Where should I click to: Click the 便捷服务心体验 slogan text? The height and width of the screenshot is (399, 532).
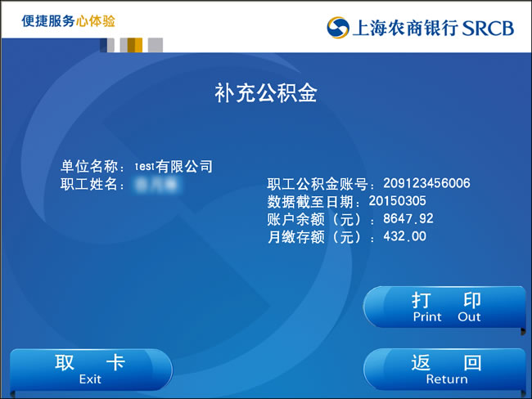(x=69, y=20)
